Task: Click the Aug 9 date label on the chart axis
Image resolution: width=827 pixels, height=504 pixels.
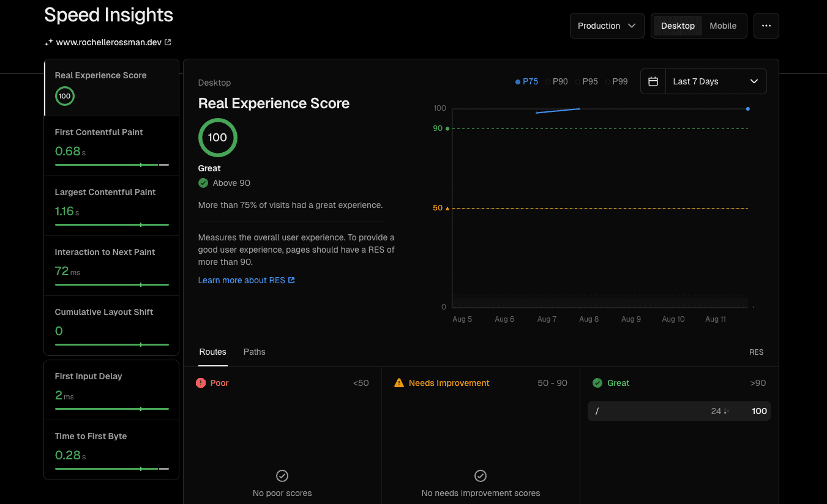Action: point(631,319)
